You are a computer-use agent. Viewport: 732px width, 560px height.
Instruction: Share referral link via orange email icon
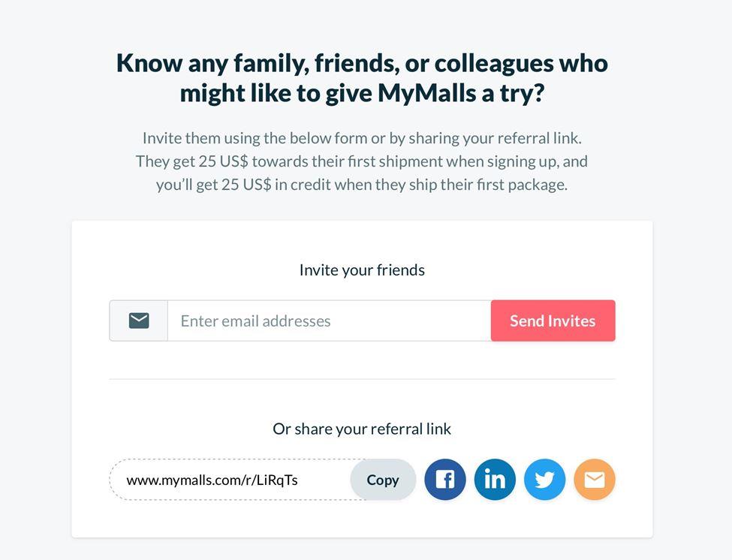click(595, 480)
